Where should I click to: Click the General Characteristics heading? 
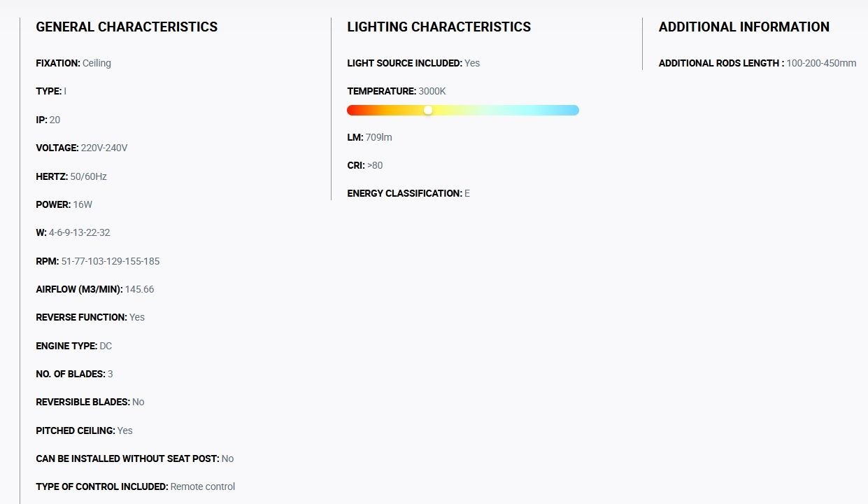127,27
